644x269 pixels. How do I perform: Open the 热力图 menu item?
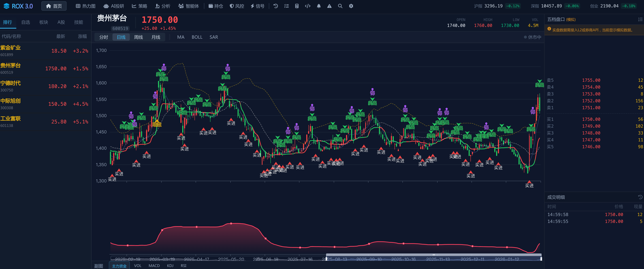tap(86, 6)
